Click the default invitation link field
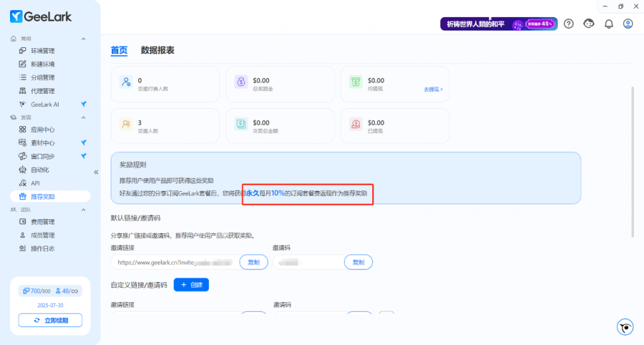This screenshot has width=644, height=345. (174, 262)
